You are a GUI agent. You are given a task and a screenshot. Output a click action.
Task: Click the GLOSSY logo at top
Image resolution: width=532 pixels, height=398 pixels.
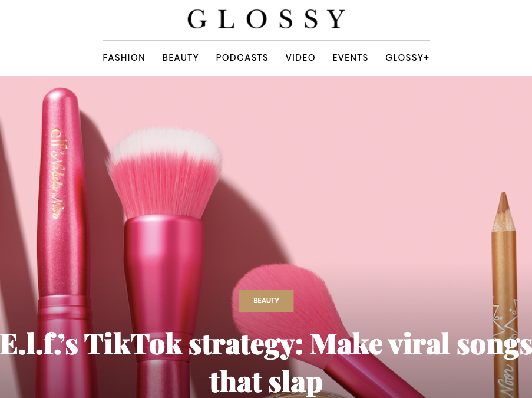coord(266,19)
